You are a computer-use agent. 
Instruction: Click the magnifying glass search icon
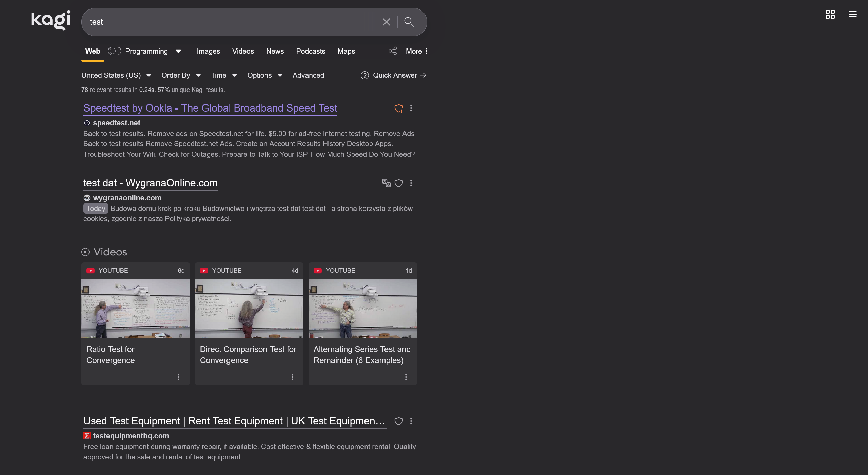click(x=409, y=22)
